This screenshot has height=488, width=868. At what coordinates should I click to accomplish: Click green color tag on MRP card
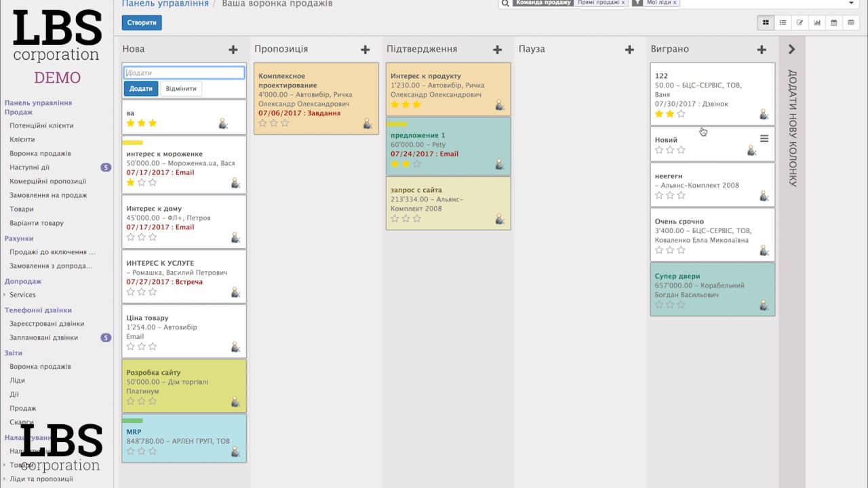click(132, 420)
